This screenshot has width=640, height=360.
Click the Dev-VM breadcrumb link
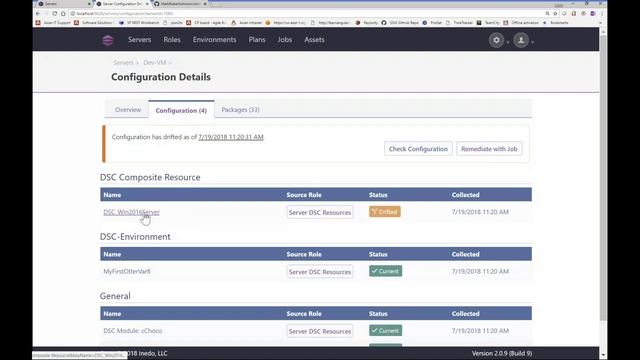155,62
